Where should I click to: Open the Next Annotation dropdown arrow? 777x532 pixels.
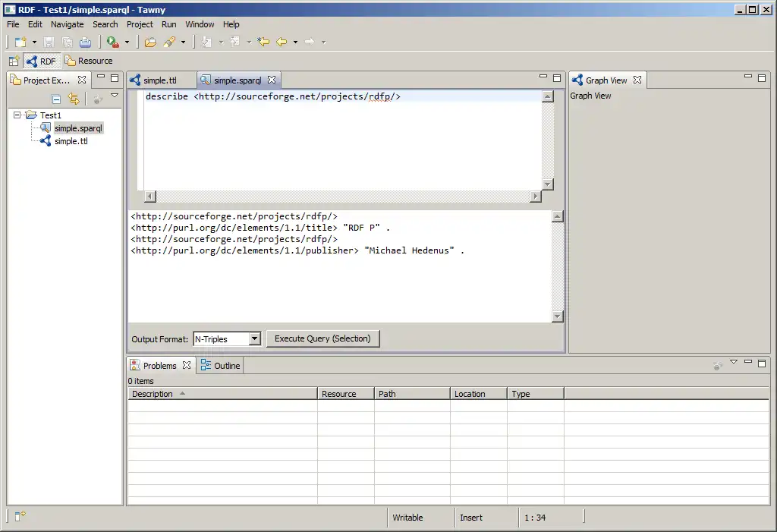(221, 42)
